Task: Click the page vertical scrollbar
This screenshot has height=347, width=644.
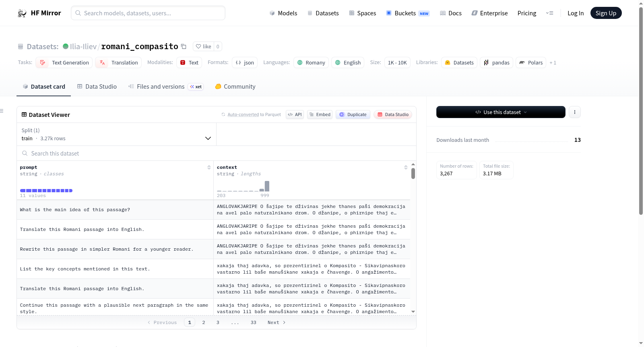Action: [641, 111]
